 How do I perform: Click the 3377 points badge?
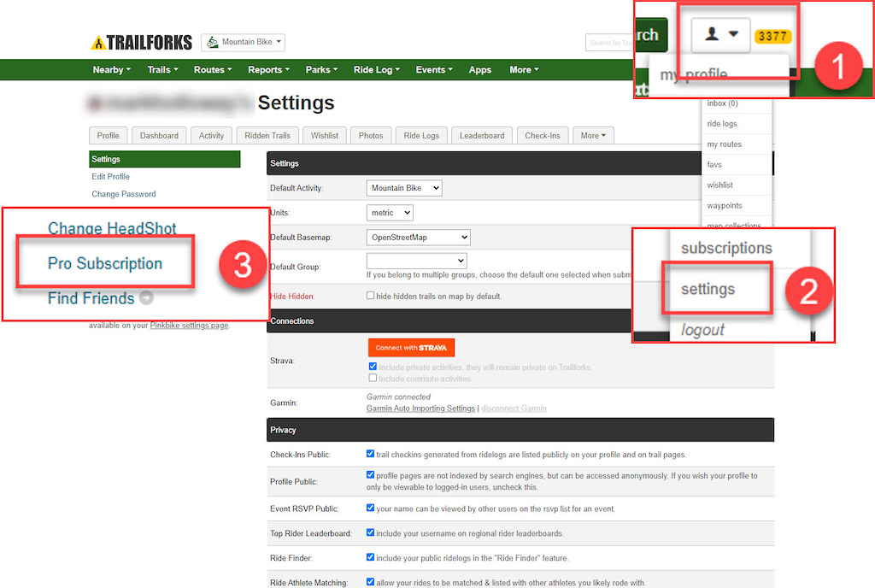click(772, 36)
